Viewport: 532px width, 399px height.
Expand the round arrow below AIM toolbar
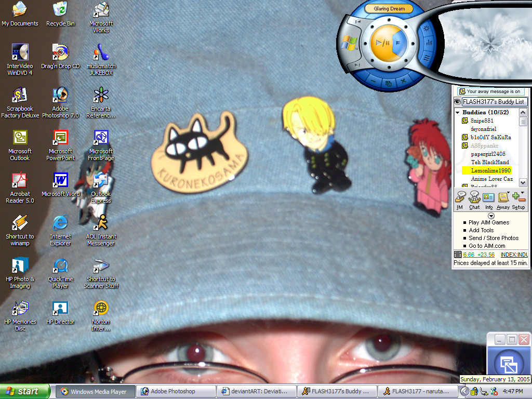click(491, 216)
